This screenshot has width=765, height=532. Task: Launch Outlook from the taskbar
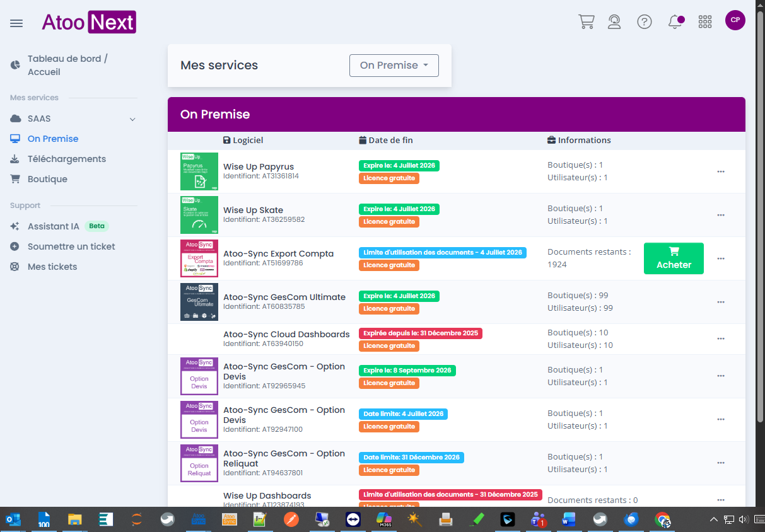point(13,519)
